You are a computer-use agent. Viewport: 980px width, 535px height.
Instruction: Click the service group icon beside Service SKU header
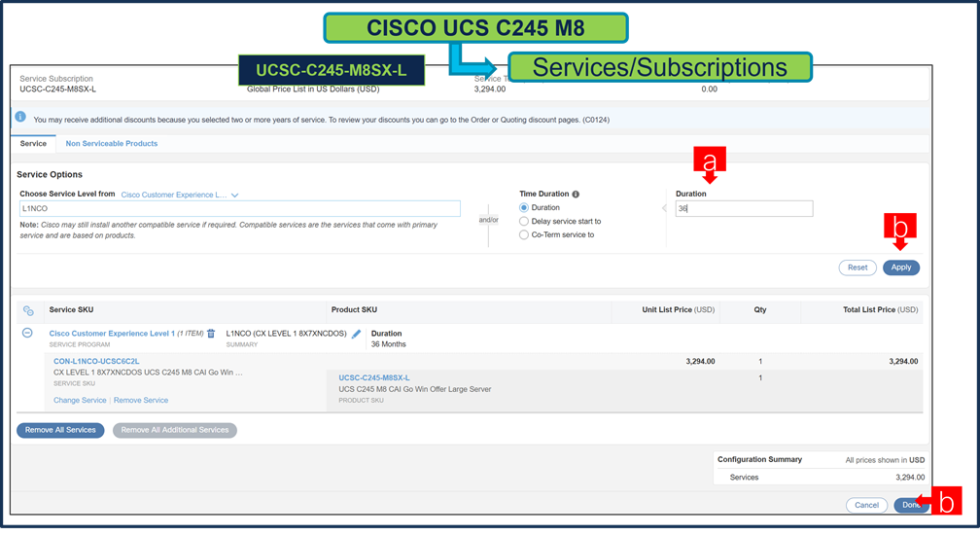pyautogui.click(x=28, y=310)
